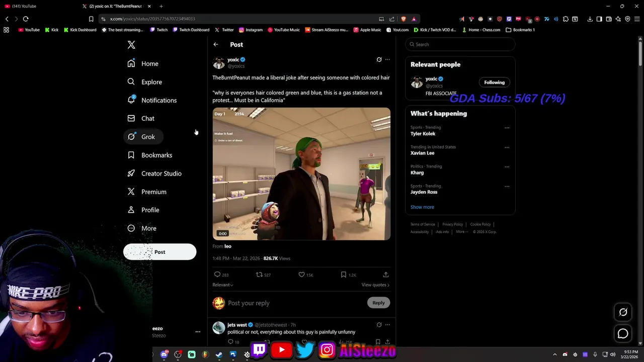Open the Premium page
Image resolution: width=644 pixels, height=362 pixels.
[147, 192]
